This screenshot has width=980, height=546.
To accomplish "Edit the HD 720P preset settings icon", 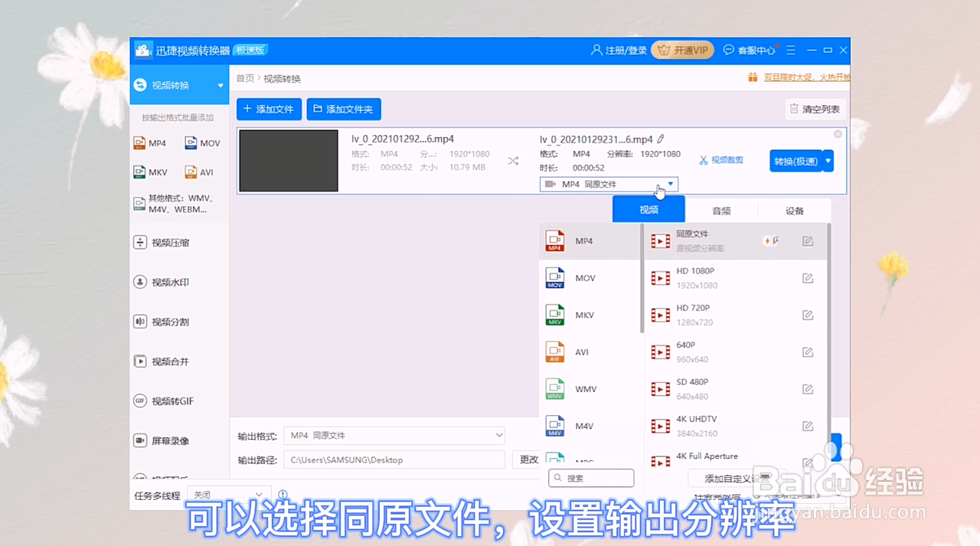I will coord(808,315).
